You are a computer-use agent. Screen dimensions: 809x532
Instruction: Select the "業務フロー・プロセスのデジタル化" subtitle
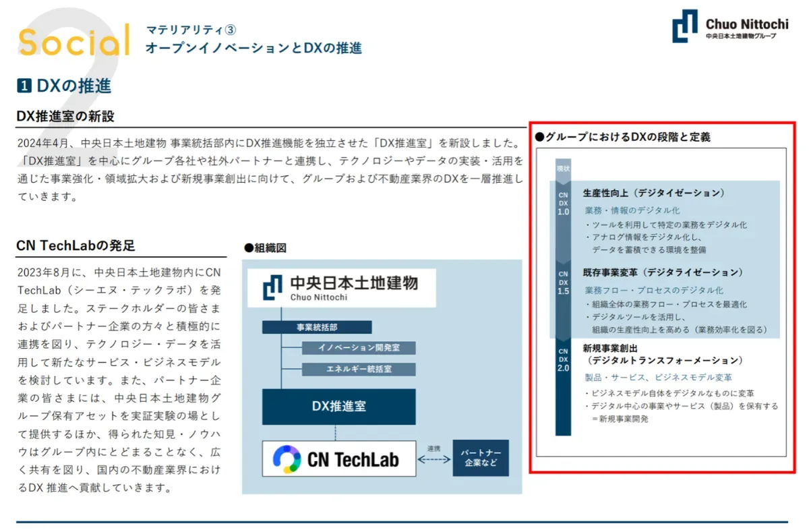pyautogui.click(x=654, y=291)
